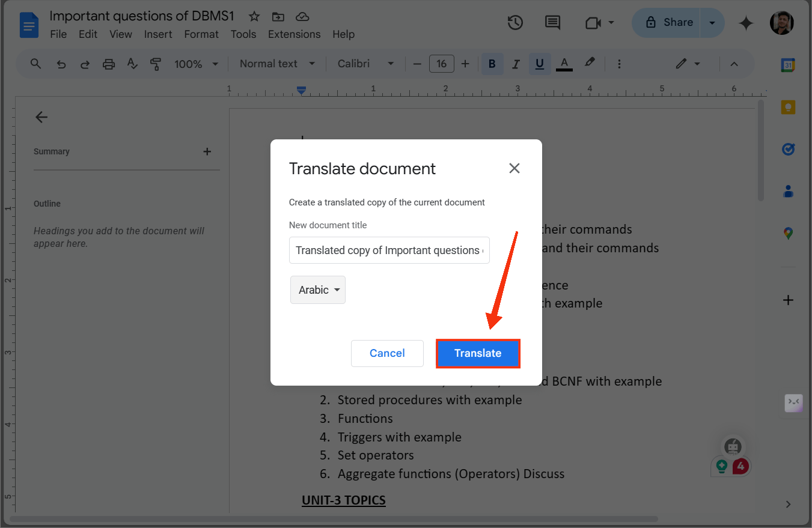This screenshot has height=528, width=812.
Task: Click the New document title field
Action: pyautogui.click(x=389, y=250)
